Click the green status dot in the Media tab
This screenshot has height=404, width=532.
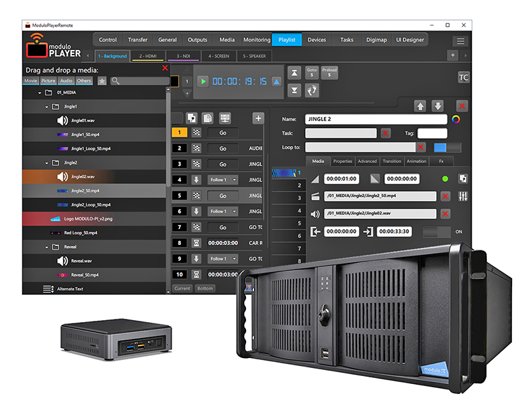coord(444,179)
